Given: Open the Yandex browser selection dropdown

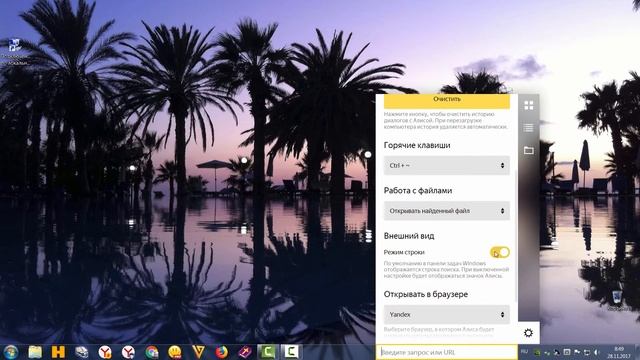Looking at the screenshot, I should coord(447,314).
